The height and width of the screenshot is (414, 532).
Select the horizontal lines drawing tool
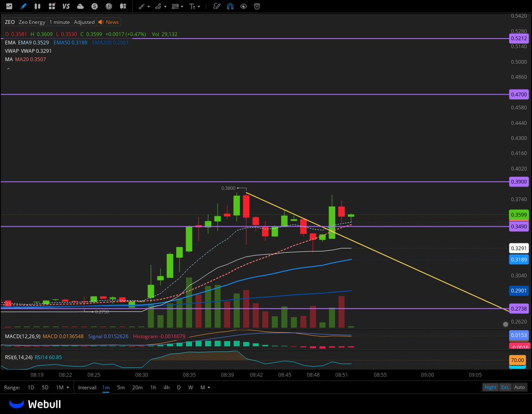tap(175, 6)
